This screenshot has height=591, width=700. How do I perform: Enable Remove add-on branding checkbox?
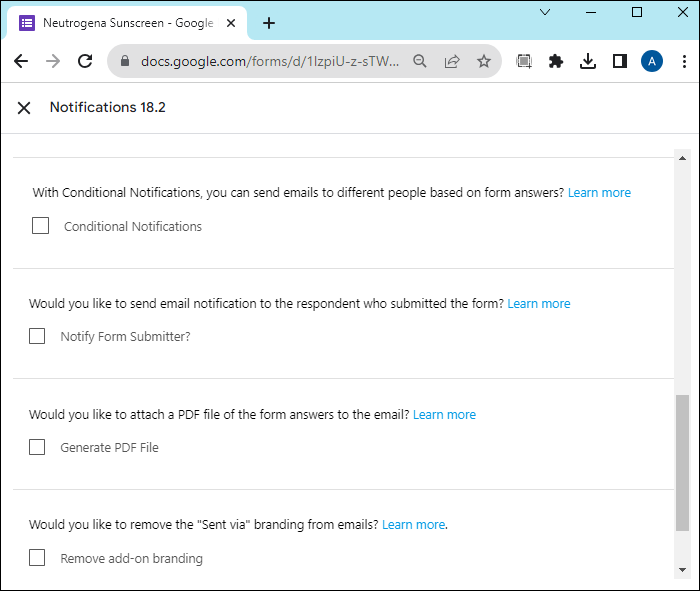(x=37, y=558)
